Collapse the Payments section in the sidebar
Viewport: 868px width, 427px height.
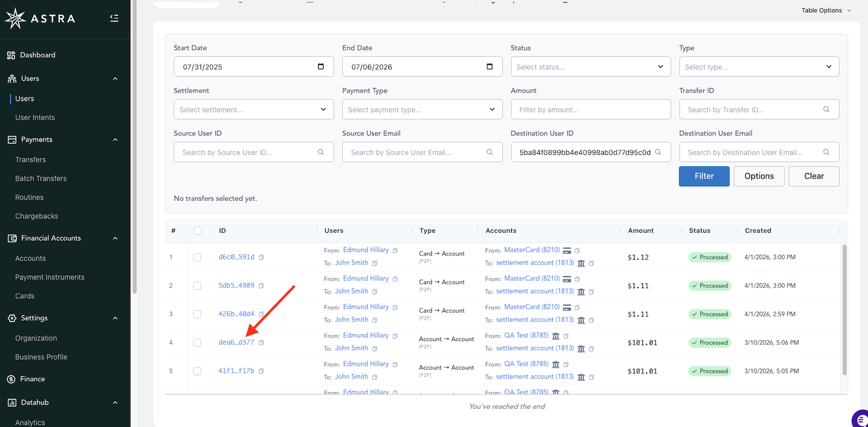tap(115, 140)
